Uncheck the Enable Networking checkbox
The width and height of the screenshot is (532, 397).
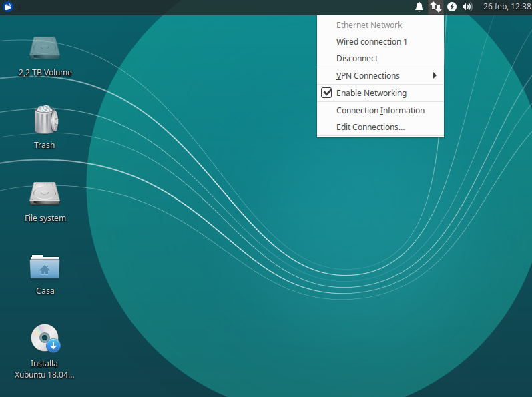(327, 93)
